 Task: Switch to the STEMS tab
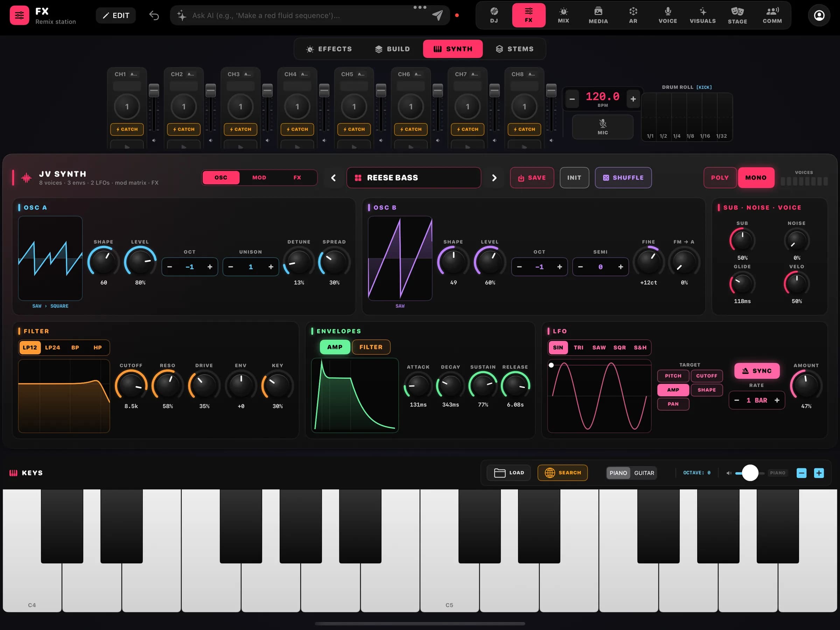point(514,49)
